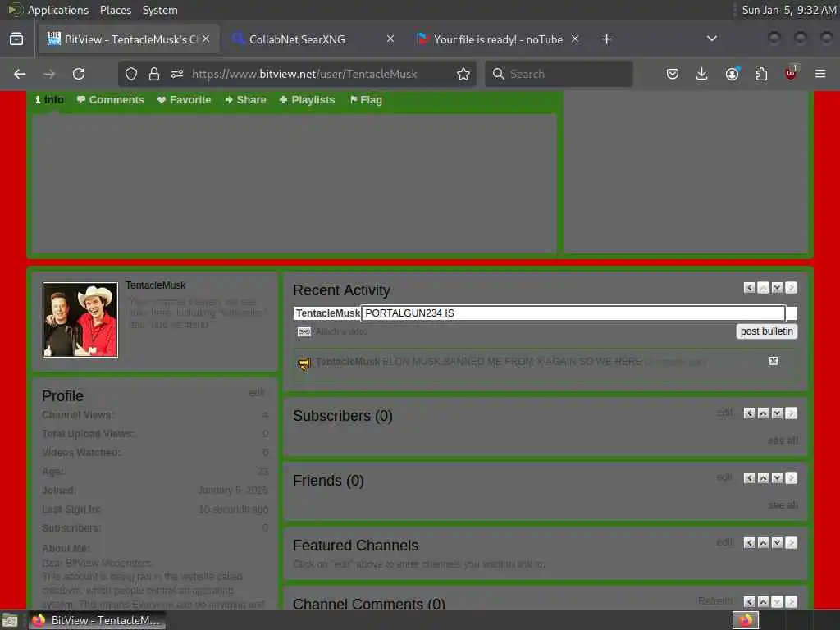Reload the BitView page
The height and width of the screenshot is (630, 840).
(79, 74)
